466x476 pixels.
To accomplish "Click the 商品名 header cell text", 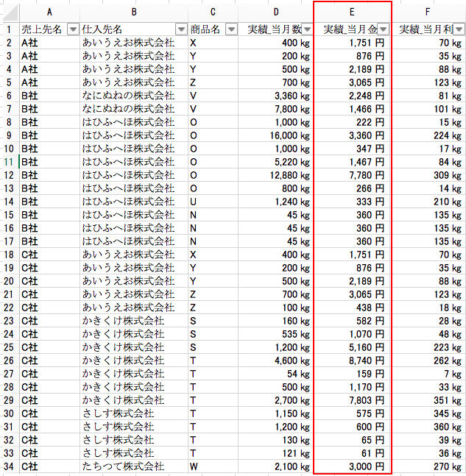I will pos(205,29).
